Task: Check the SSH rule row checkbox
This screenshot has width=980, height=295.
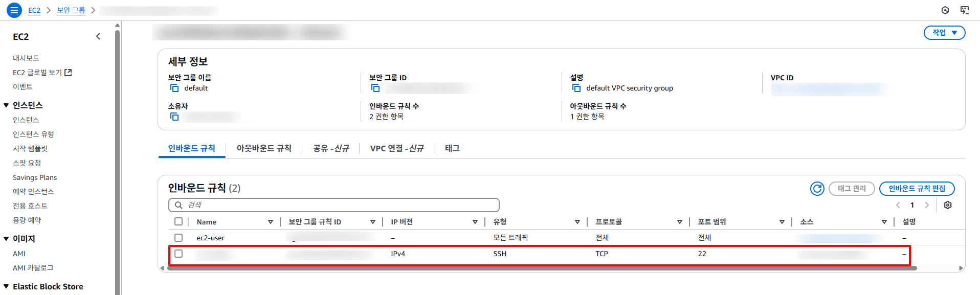Action: (x=179, y=254)
